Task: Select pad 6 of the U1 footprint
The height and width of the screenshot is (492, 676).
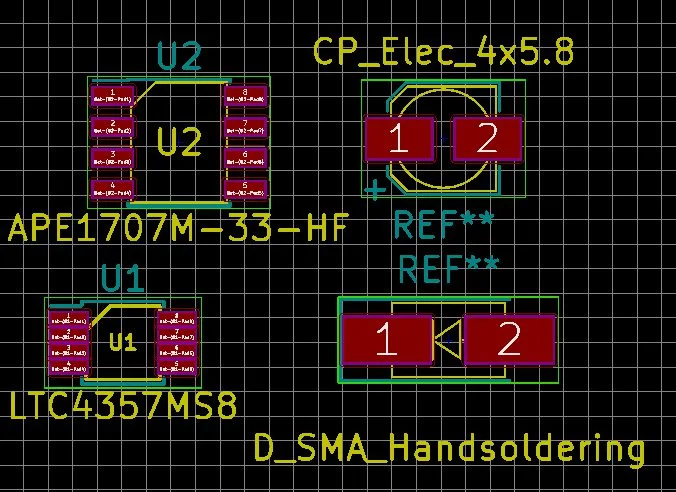Action: (x=177, y=351)
